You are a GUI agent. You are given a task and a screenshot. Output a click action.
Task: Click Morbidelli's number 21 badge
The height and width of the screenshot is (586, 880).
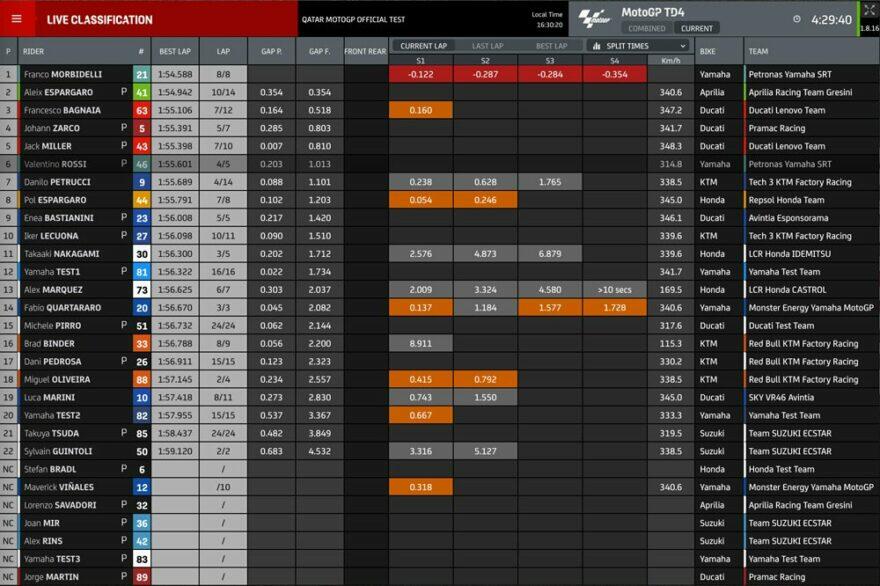[x=141, y=74]
